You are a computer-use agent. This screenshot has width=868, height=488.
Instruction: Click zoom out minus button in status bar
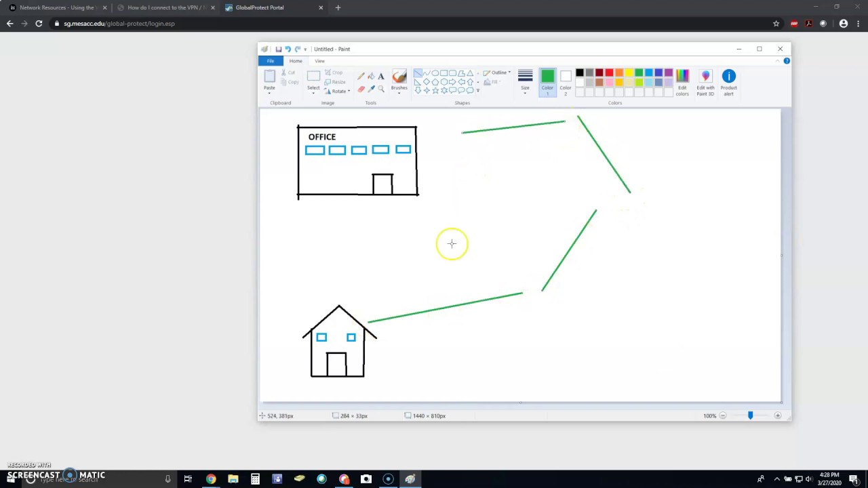[x=723, y=415]
